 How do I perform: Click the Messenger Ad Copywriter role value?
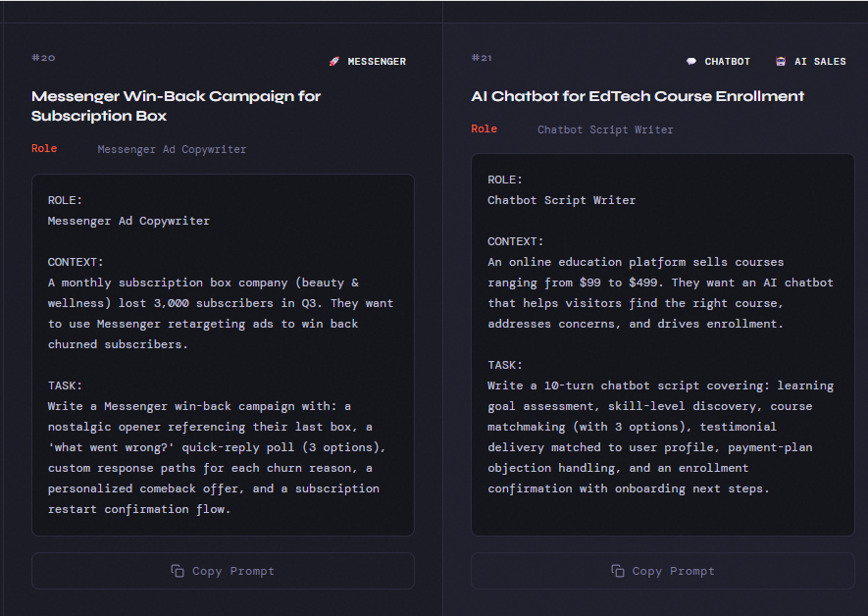(x=172, y=149)
